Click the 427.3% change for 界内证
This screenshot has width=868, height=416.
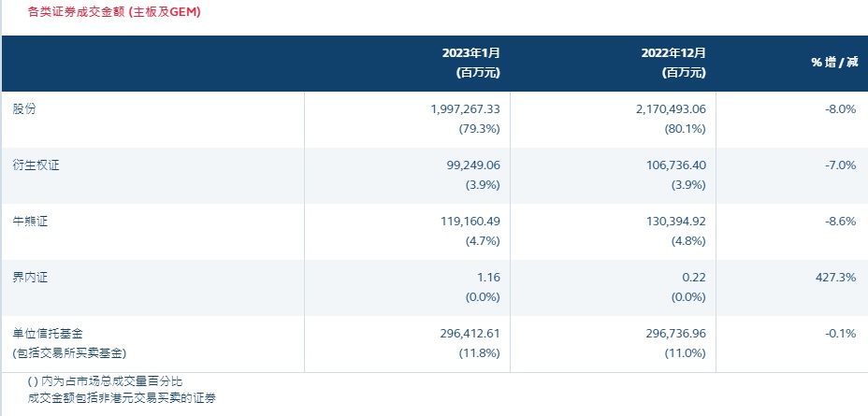(x=837, y=278)
